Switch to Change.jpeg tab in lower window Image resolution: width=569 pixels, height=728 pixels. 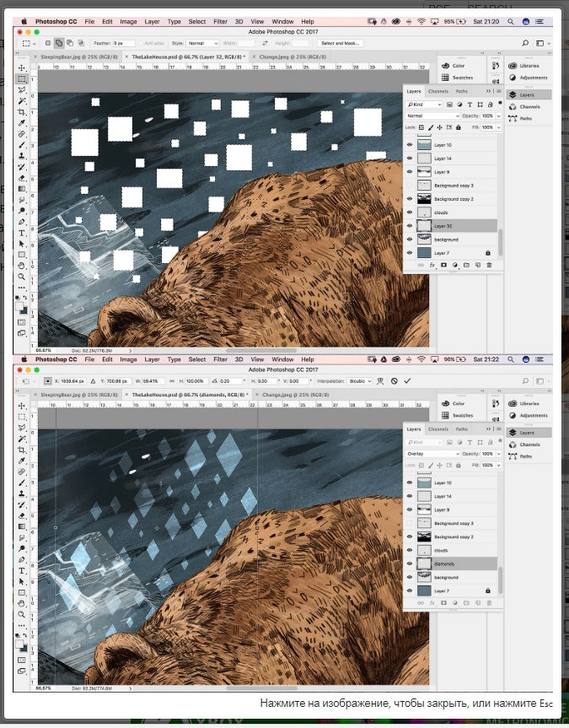[x=296, y=395]
